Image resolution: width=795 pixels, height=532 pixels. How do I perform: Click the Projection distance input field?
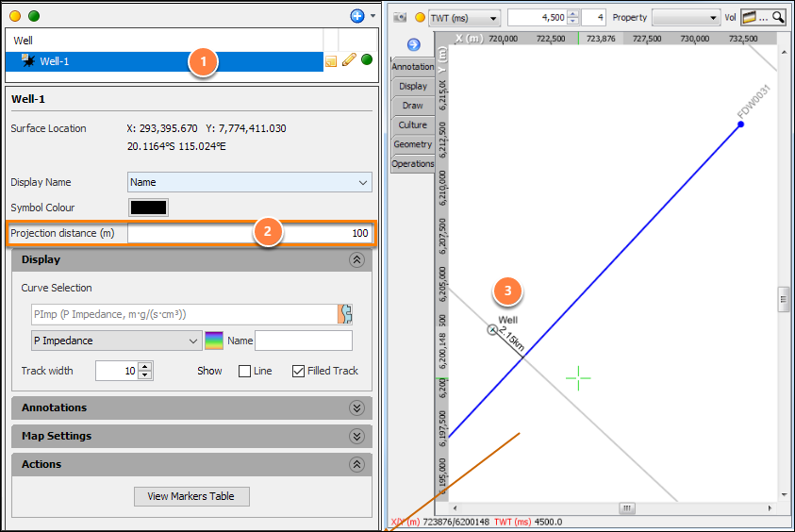[x=250, y=233]
